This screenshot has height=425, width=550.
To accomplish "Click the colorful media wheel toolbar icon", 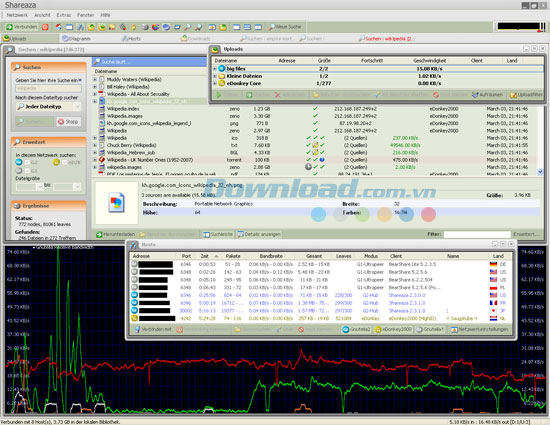I will point(155,27).
